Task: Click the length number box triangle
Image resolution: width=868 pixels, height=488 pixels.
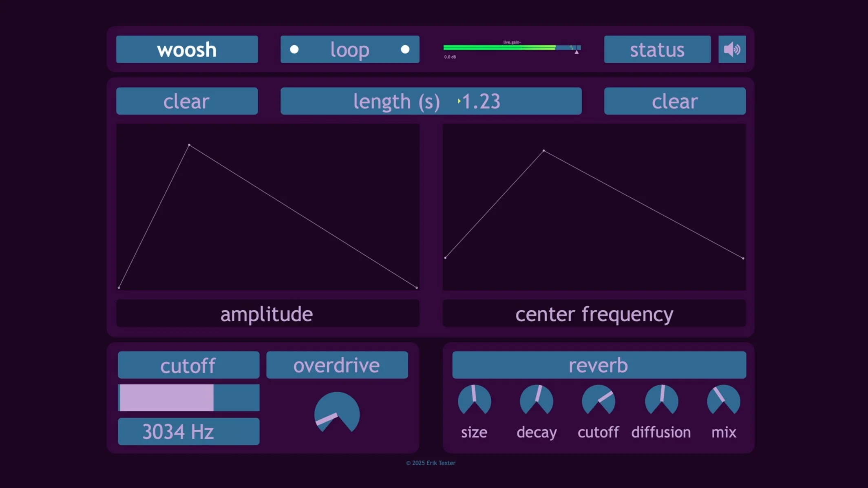Action: (x=459, y=101)
